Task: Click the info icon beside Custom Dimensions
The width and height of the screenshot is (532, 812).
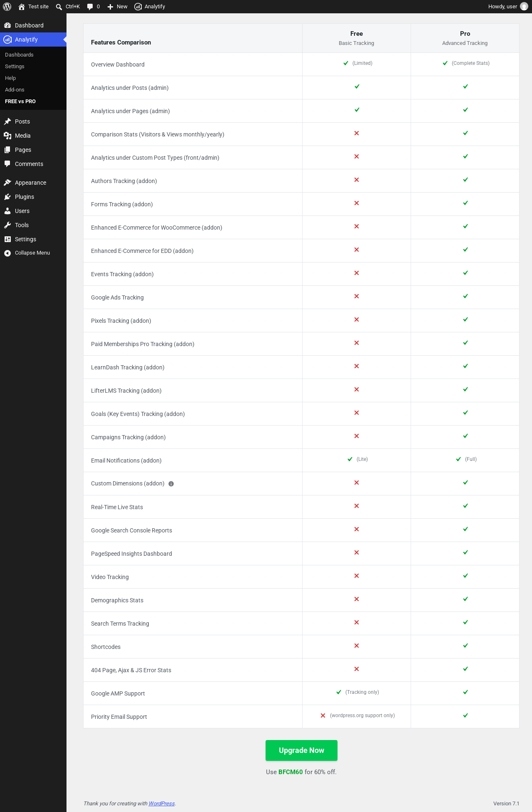Action: [x=171, y=484]
